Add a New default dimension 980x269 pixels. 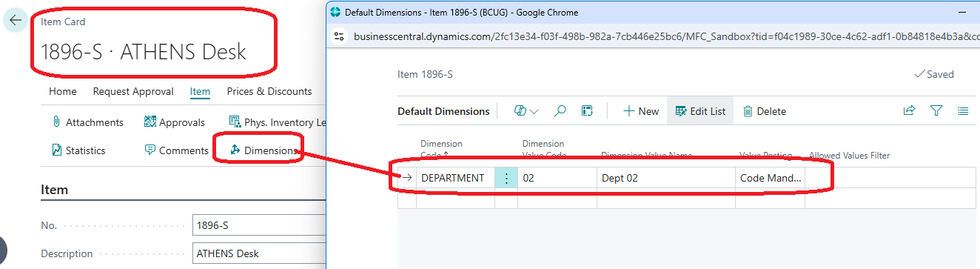[x=641, y=111]
